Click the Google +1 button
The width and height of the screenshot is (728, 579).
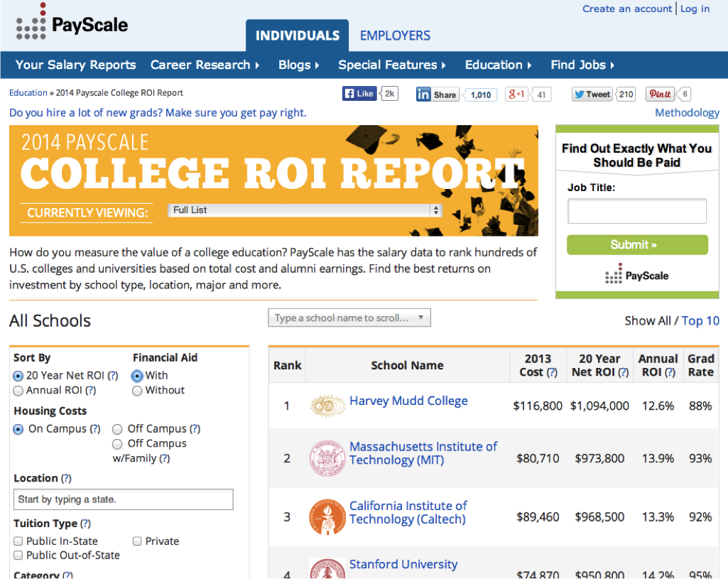click(517, 94)
